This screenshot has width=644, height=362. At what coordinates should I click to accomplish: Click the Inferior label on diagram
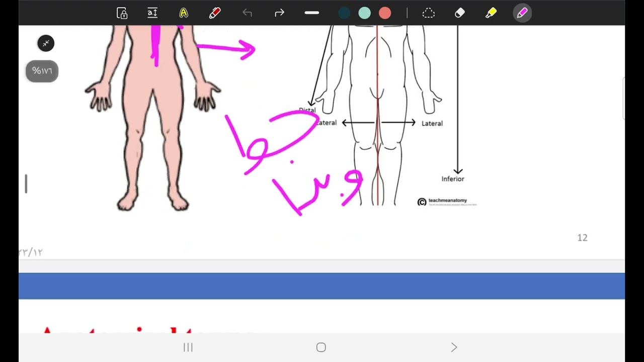pos(453,179)
